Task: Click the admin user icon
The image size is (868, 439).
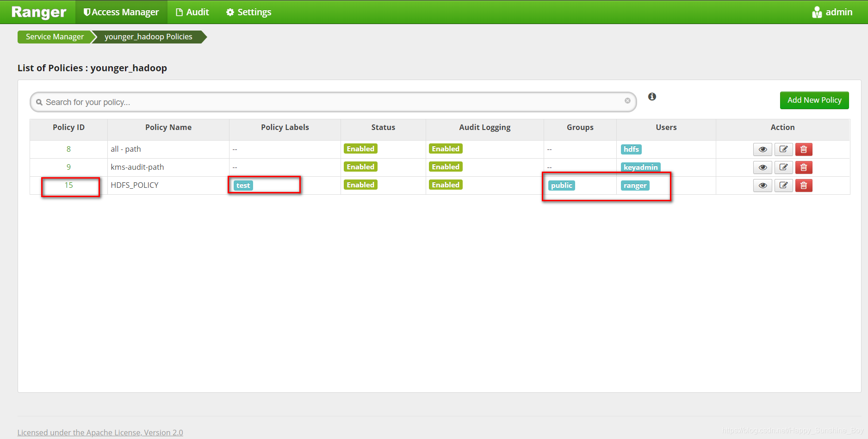Action: [817, 12]
